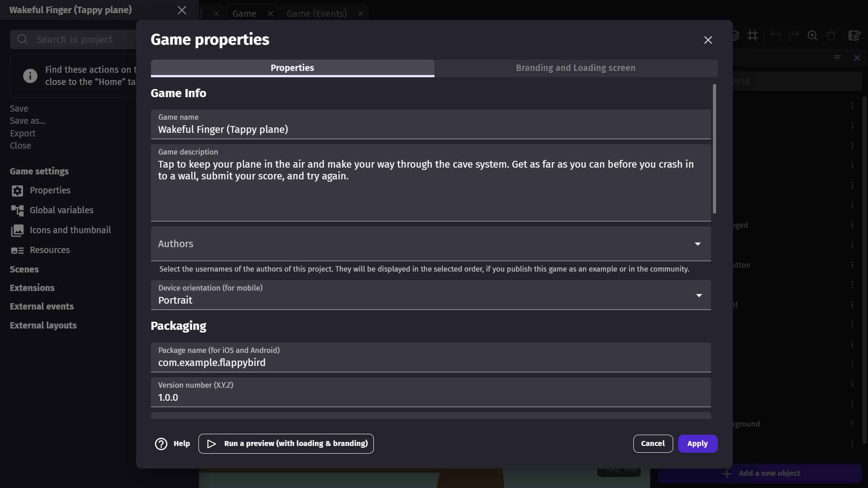Click the Help button
This screenshot has width=868, height=488.
point(172,444)
